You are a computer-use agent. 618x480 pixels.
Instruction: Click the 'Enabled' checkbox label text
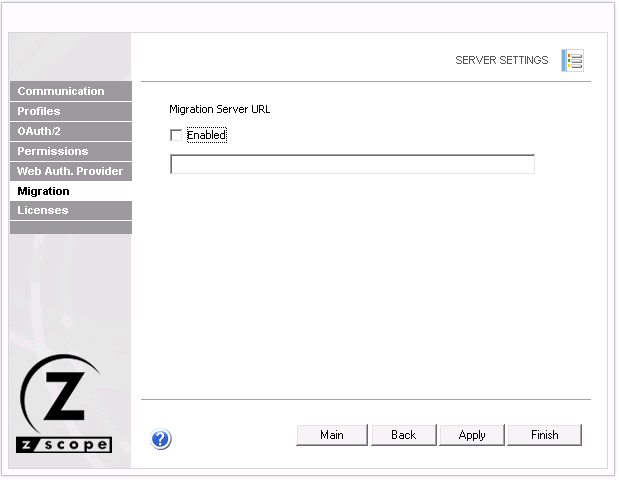pos(206,135)
